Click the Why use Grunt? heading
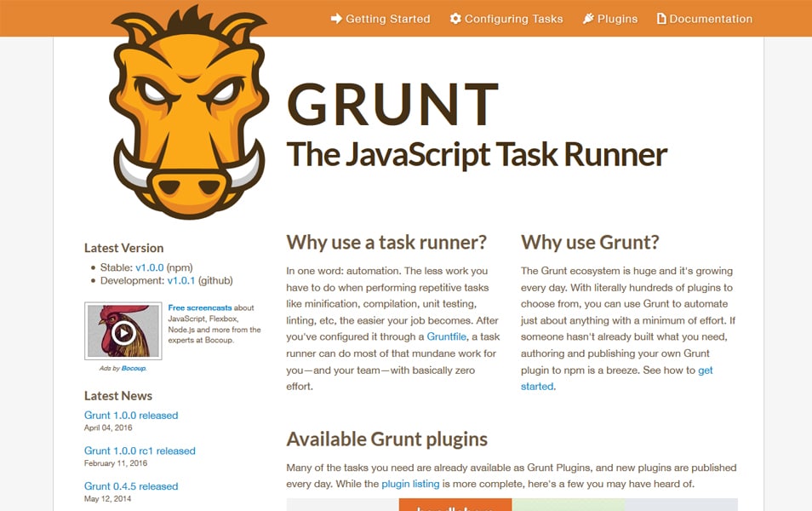This screenshot has width=812, height=511. (x=591, y=243)
